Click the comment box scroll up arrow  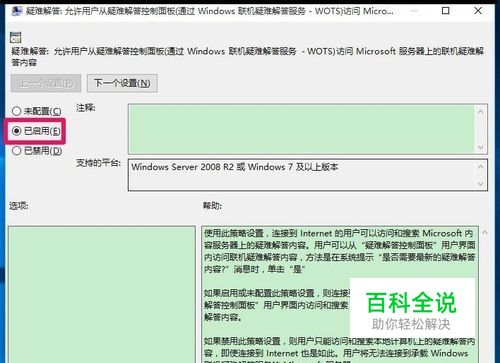pos(480,112)
